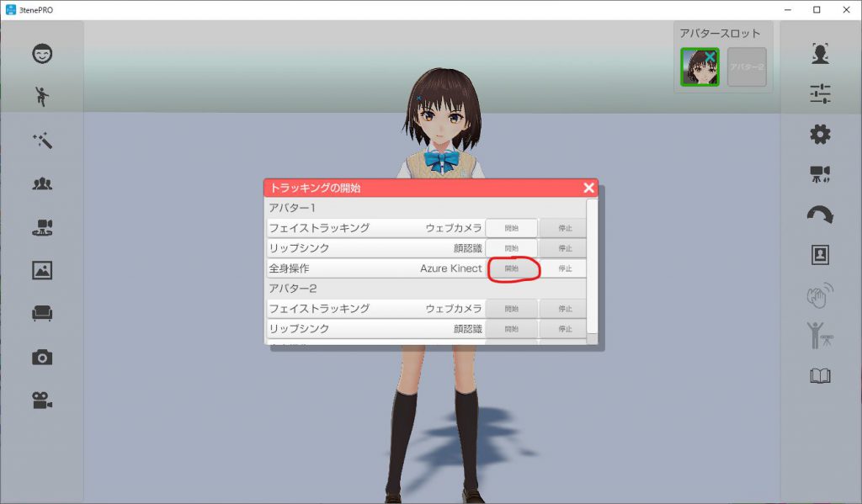This screenshot has height=504, width=862.
Task: Open the face expression icon in left sidebar
Action: tap(42, 54)
